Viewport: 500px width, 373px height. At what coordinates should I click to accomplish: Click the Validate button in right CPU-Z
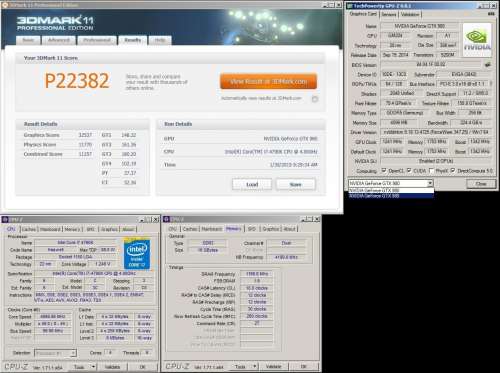click(x=273, y=366)
